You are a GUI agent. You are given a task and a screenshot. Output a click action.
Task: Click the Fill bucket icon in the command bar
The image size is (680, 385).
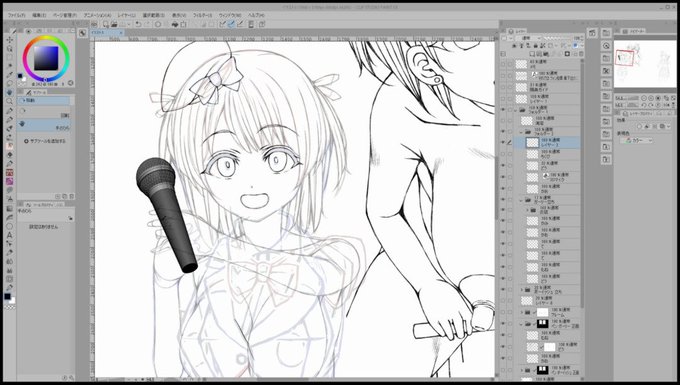point(175,24)
